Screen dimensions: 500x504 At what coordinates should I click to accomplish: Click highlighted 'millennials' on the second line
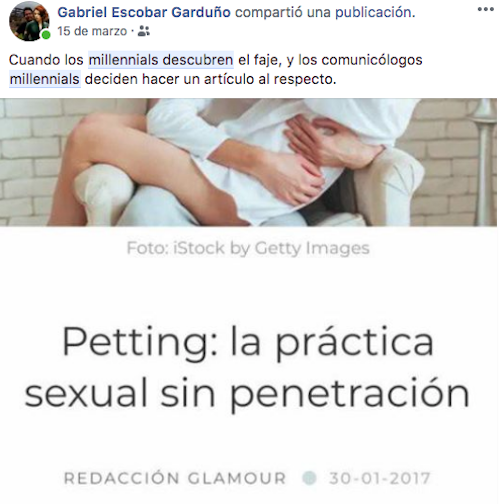pyautogui.click(x=45, y=79)
